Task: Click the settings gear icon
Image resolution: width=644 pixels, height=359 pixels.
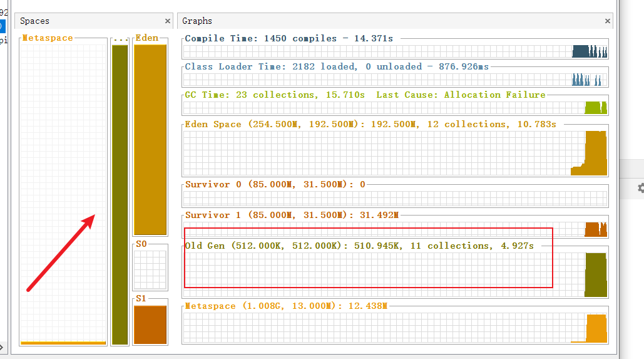Action: [x=640, y=188]
